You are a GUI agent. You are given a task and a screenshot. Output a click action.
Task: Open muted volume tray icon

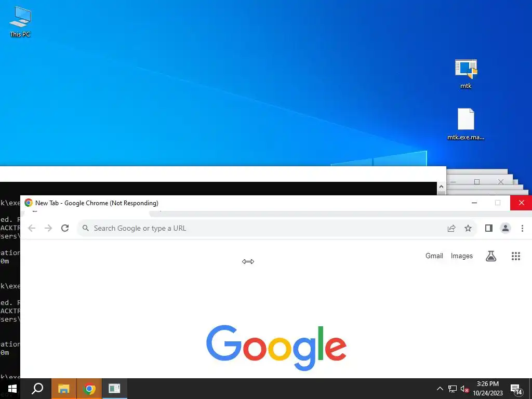click(x=464, y=389)
